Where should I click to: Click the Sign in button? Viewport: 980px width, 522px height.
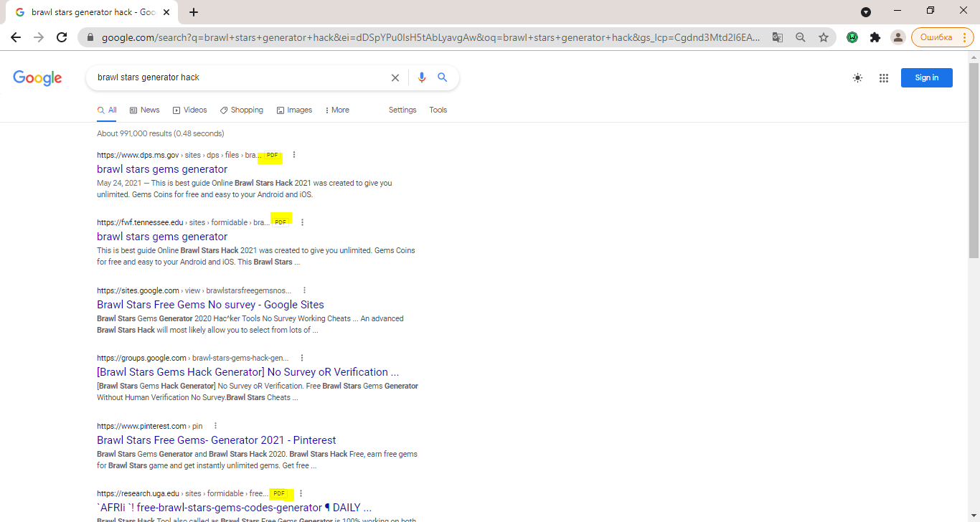click(926, 77)
